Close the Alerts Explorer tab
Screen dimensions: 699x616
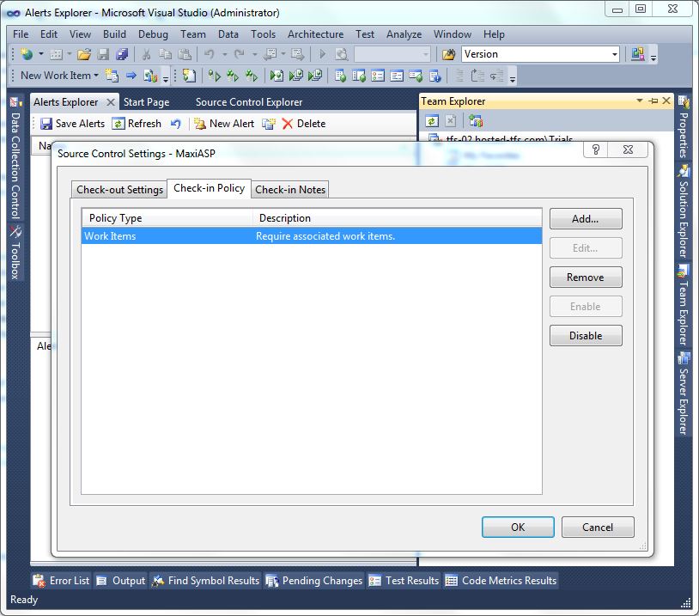pyautogui.click(x=111, y=102)
